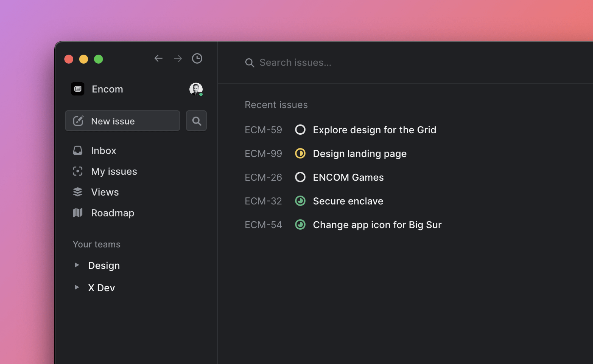Click the sidebar search magnifier button
The width and height of the screenshot is (593, 364).
[x=196, y=121]
